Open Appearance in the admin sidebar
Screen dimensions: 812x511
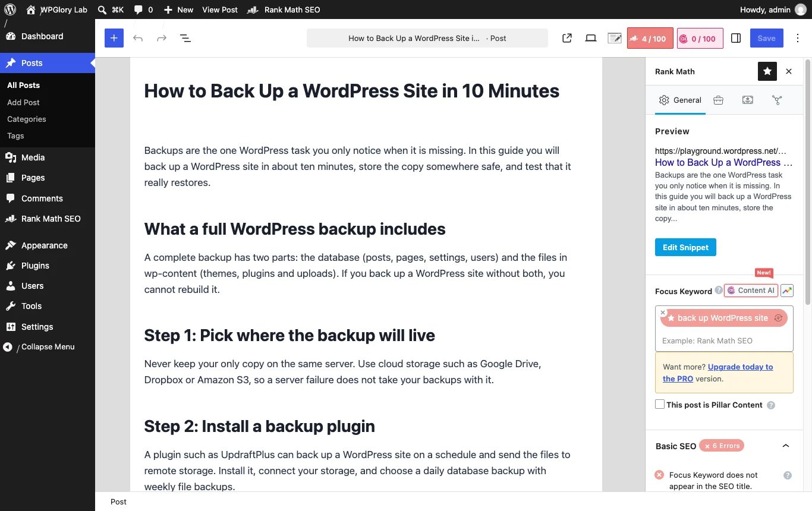(48, 245)
